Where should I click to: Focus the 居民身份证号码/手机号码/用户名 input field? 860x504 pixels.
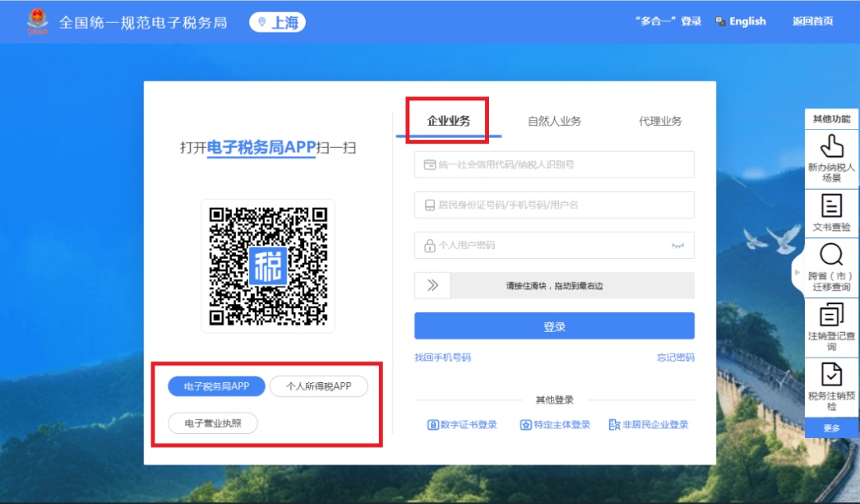(x=554, y=205)
